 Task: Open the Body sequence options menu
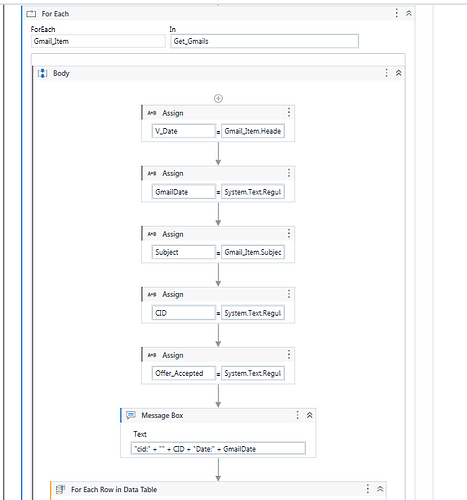[386, 73]
